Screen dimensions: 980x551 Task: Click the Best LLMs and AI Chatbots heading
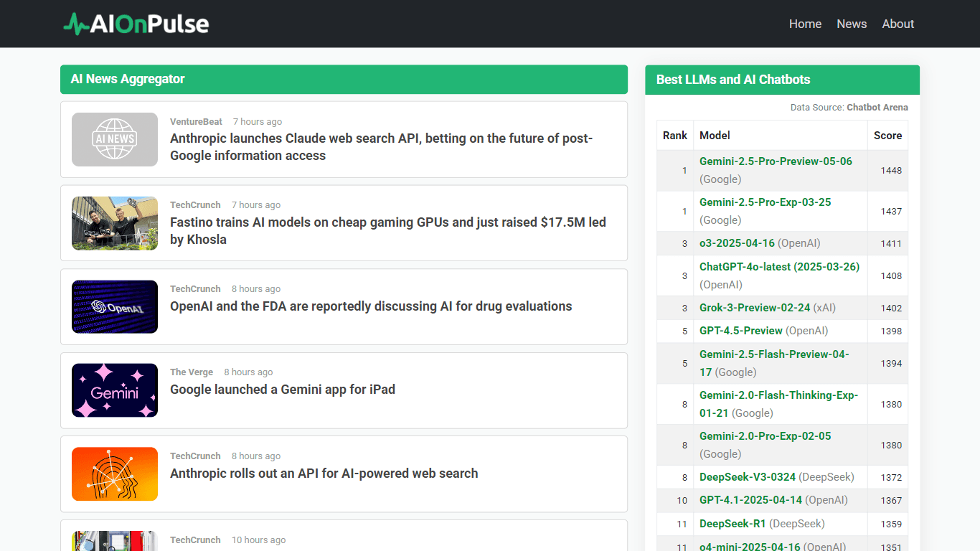click(733, 80)
